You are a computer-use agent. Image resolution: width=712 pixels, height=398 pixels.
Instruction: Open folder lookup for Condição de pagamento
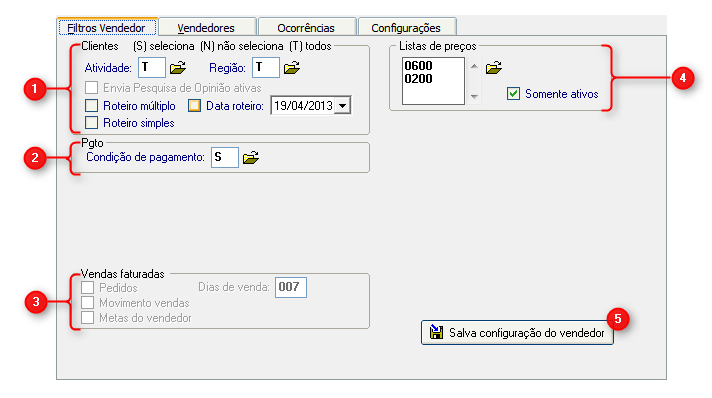(x=251, y=158)
